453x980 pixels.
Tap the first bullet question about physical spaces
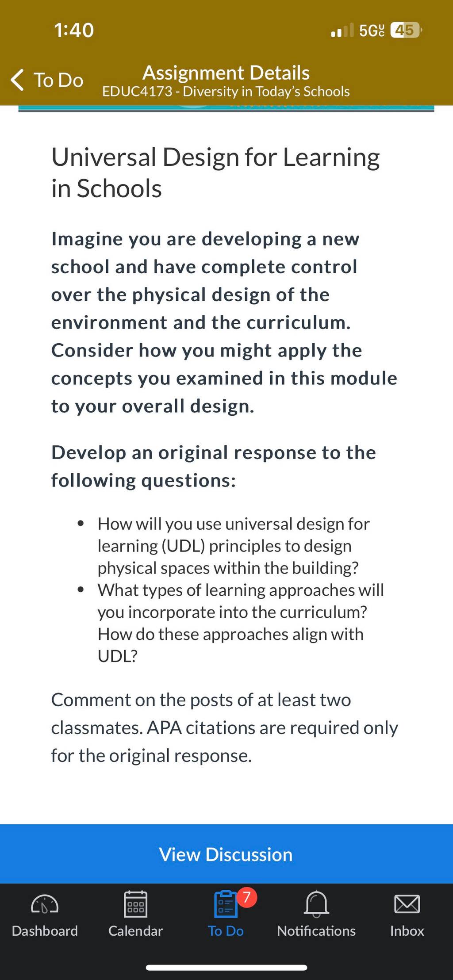[234, 546]
